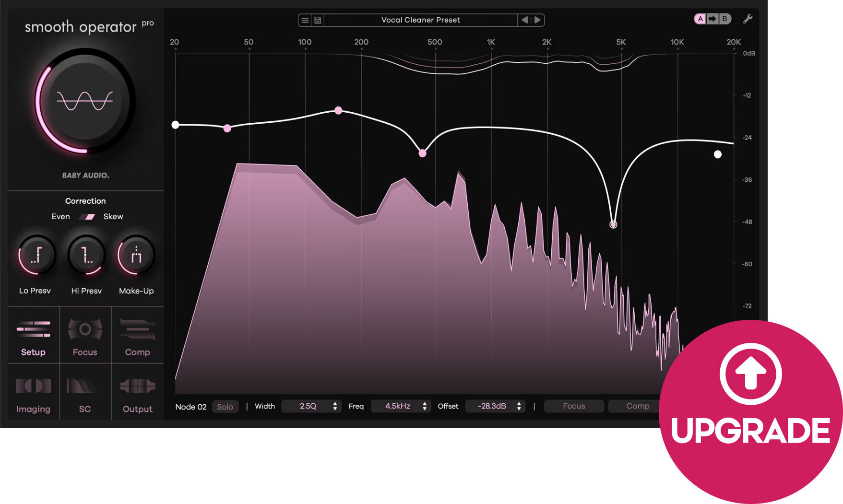This screenshot has height=504, width=843.
Task: Increase the Width value with its stepper
Action: (335, 403)
